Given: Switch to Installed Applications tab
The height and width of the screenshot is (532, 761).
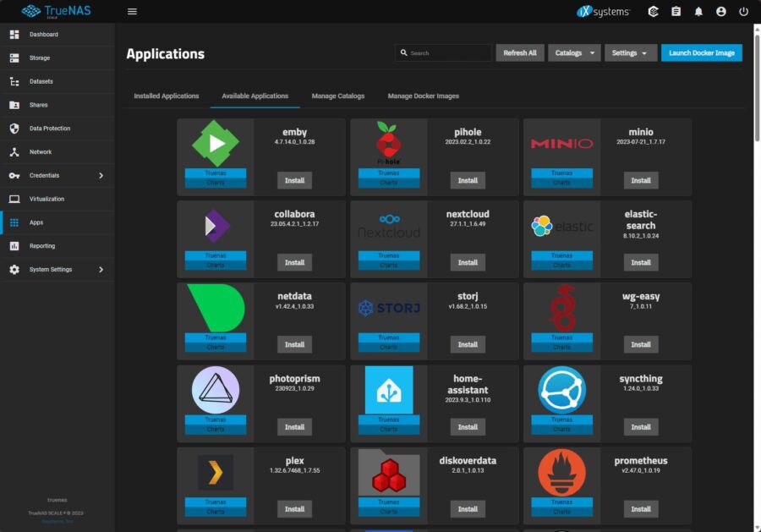Looking at the screenshot, I should coord(167,96).
